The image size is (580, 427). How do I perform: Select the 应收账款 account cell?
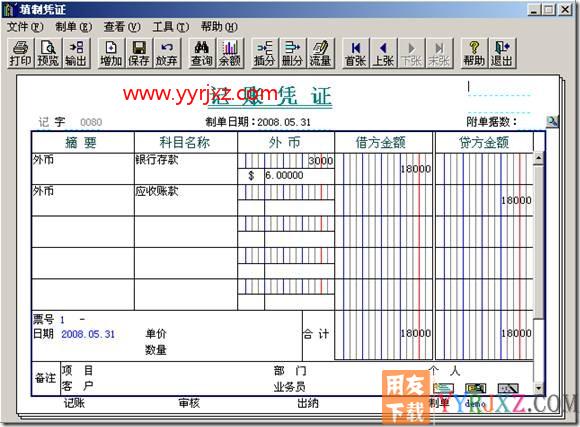(x=186, y=200)
